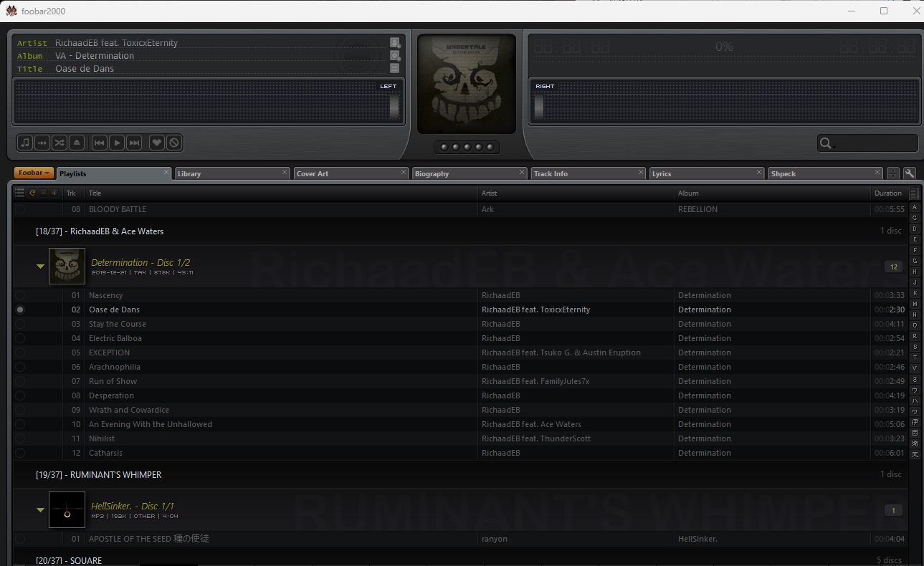Sort by the Trk column header

pos(74,193)
